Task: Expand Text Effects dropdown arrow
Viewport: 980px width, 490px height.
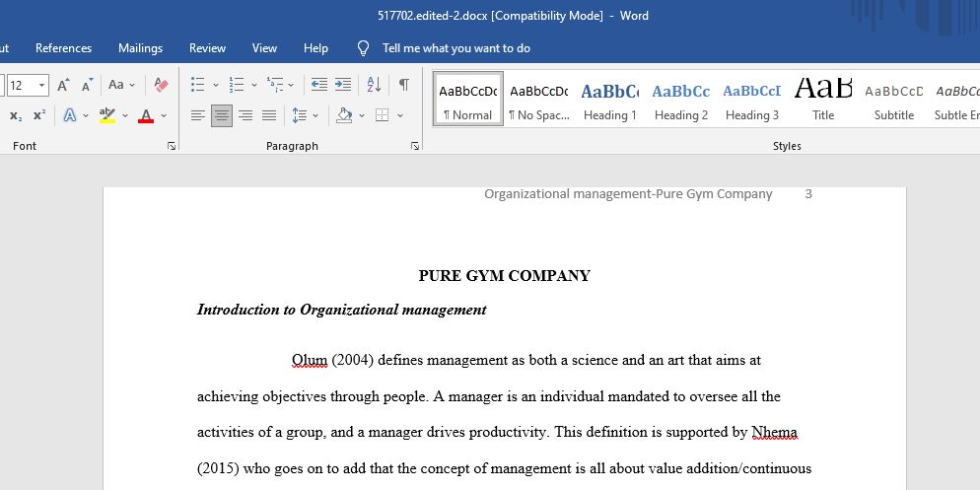Action: pos(86,115)
